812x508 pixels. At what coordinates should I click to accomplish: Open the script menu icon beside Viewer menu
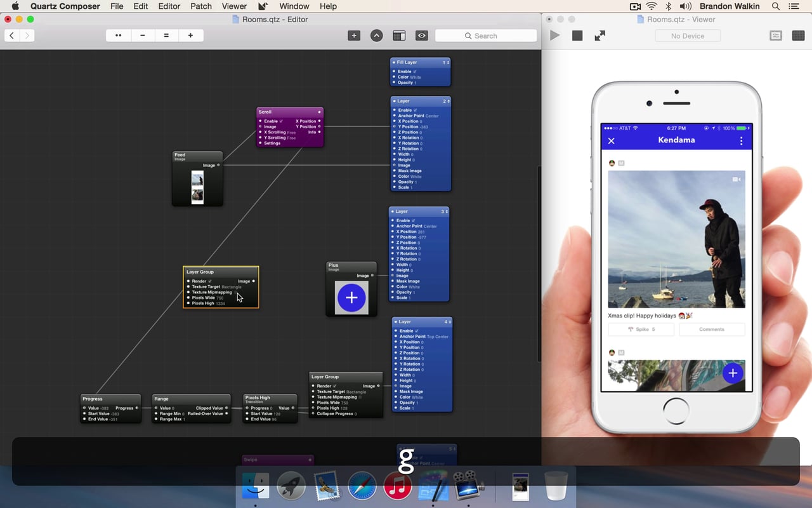coord(263,6)
